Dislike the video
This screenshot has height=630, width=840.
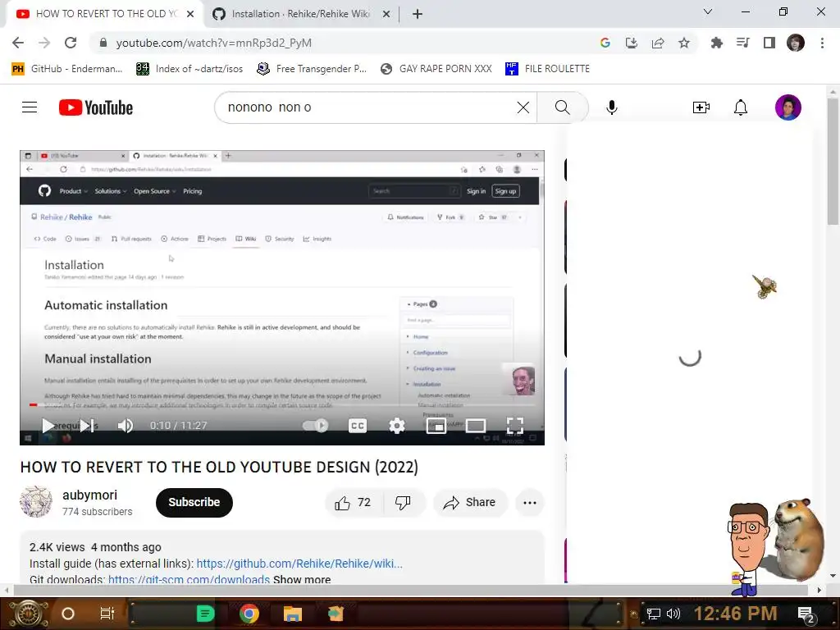(x=404, y=503)
